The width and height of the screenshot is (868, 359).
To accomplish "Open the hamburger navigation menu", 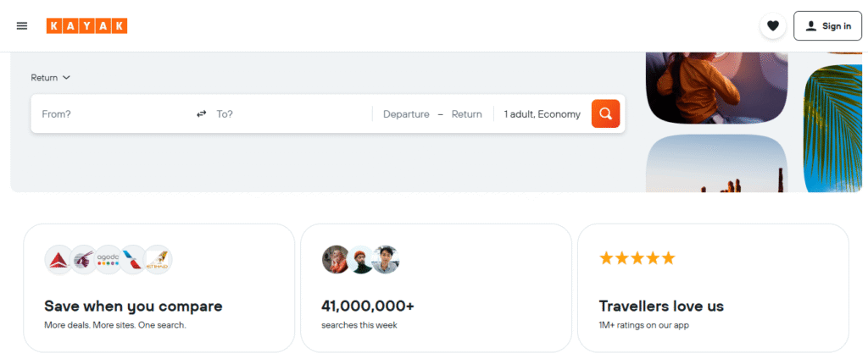I will 22,25.
